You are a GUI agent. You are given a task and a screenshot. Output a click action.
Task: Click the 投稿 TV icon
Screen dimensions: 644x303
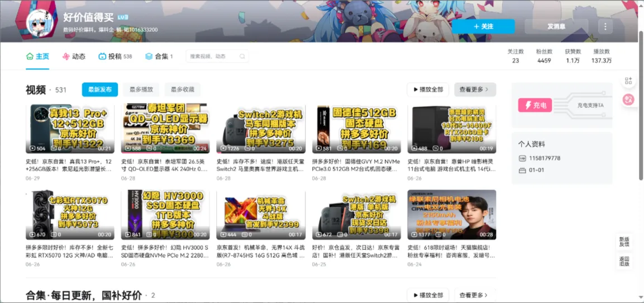[102, 56]
